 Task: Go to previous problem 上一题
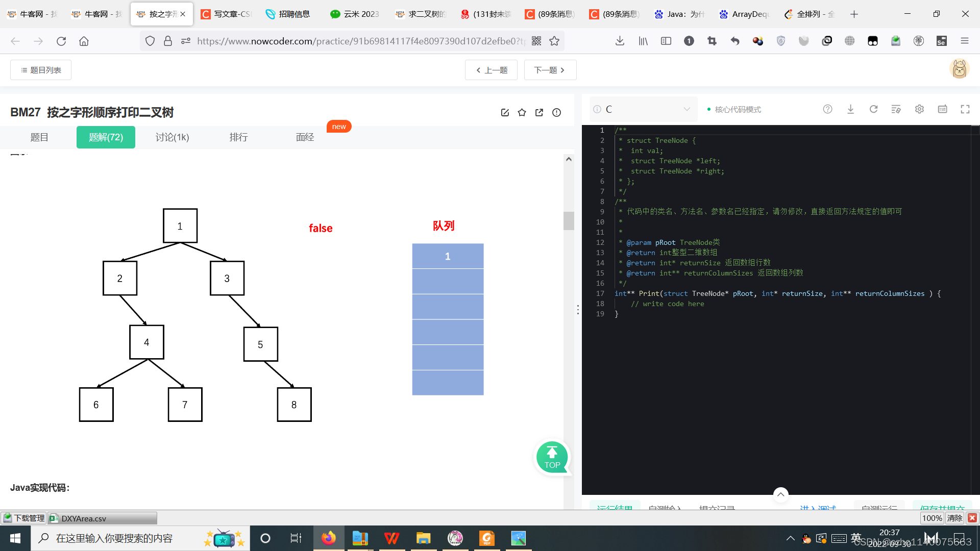[491, 70]
